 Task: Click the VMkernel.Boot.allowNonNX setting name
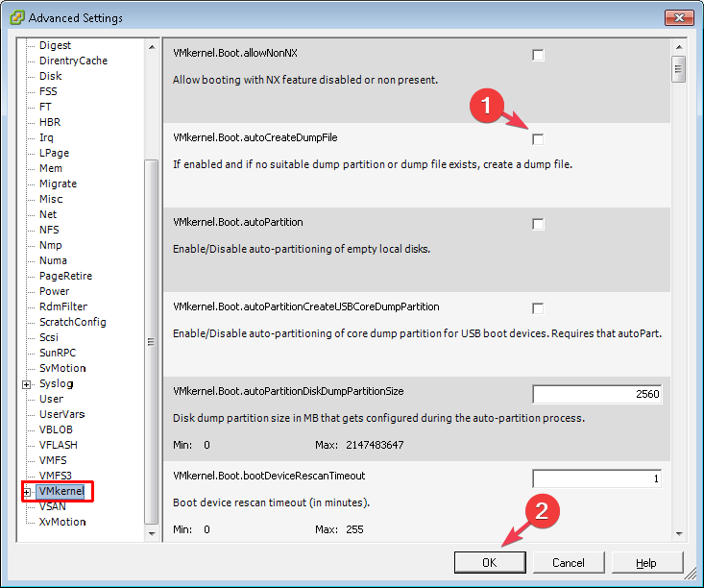(x=235, y=53)
